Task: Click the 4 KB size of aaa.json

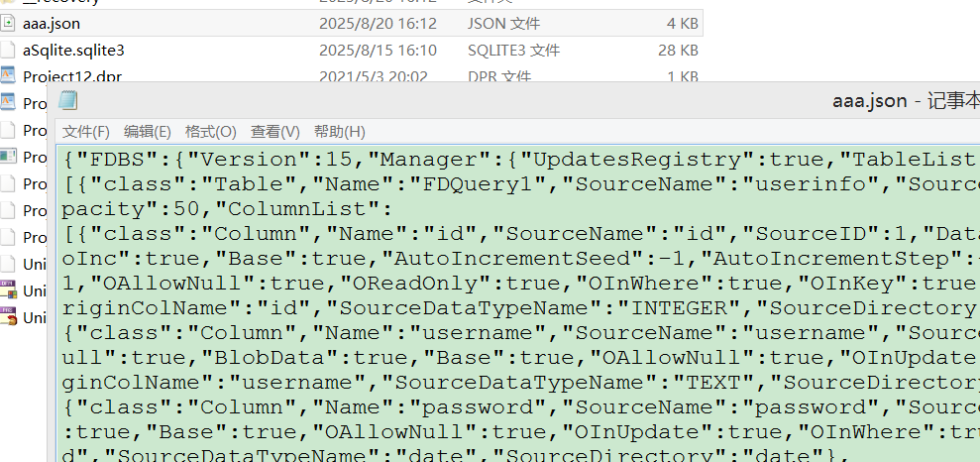Action: click(683, 24)
